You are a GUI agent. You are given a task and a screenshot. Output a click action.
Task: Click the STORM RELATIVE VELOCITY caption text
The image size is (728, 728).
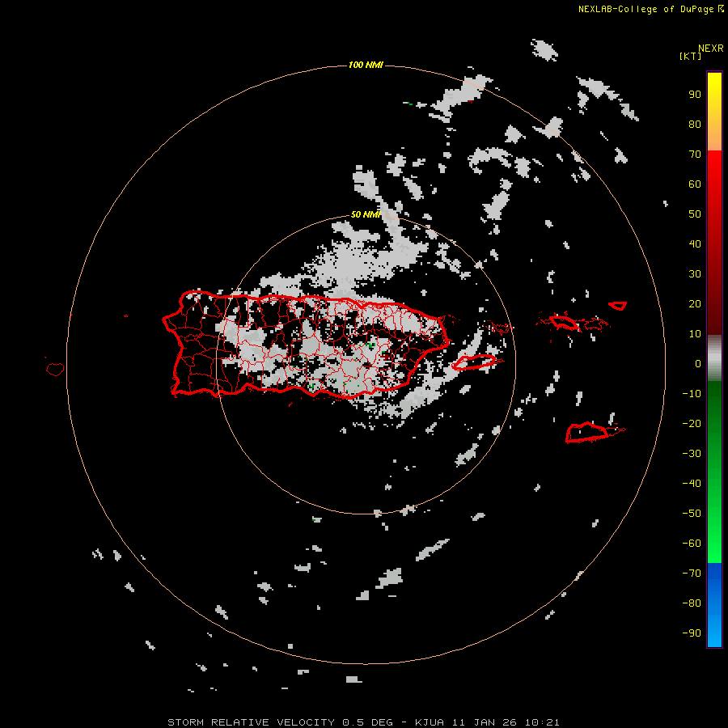point(251,722)
